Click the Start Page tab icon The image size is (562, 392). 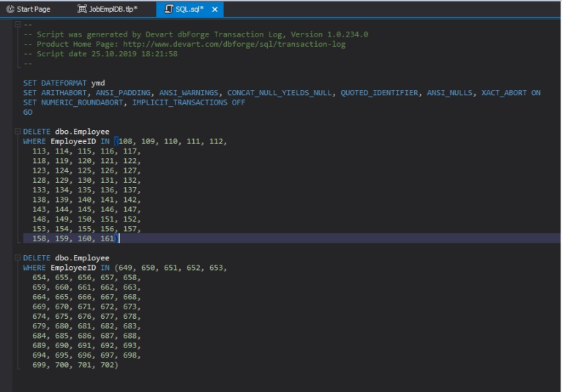(x=10, y=9)
